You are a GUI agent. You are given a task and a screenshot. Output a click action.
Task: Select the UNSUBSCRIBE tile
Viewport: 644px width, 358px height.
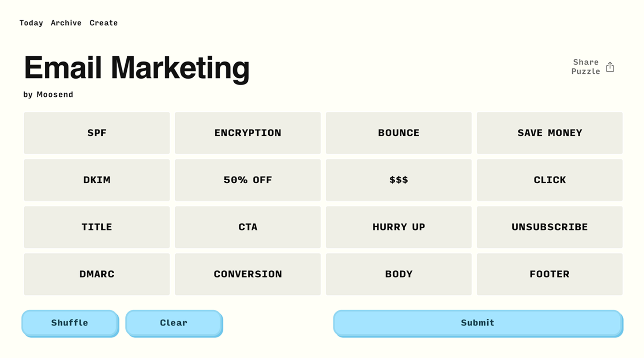[x=550, y=227]
